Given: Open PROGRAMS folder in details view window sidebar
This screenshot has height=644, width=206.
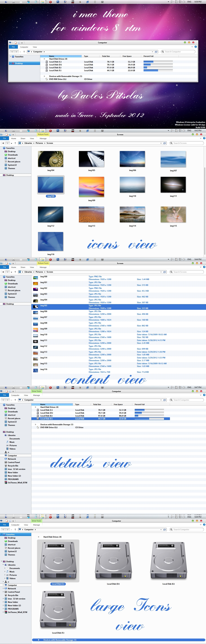Looking at the screenshot, I should click(x=13, y=479).
